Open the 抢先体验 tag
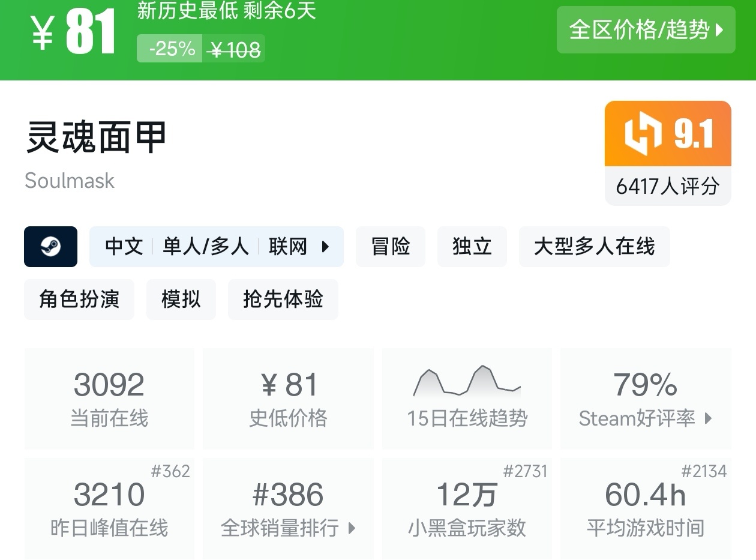The height and width of the screenshot is (560, 756). (283, 299)
